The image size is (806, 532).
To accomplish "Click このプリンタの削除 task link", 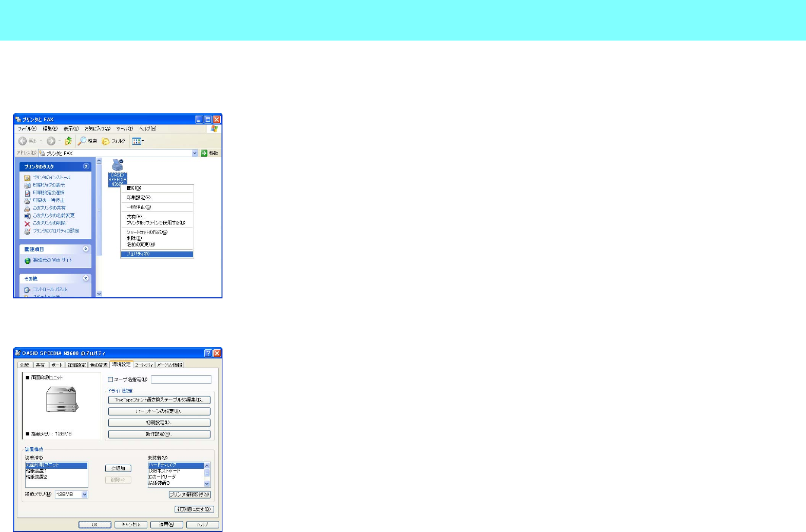I will (x=49, y=223).
